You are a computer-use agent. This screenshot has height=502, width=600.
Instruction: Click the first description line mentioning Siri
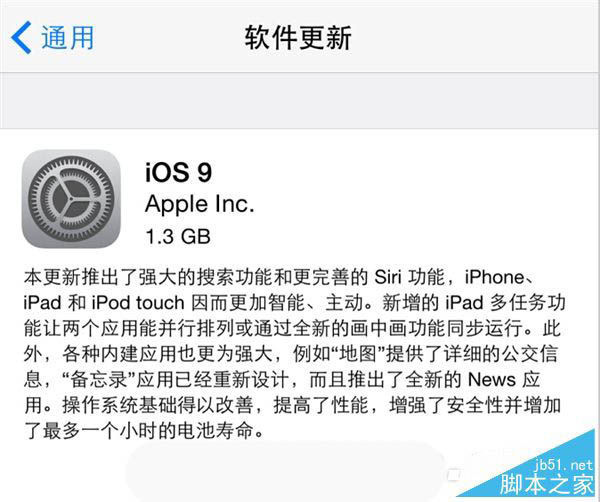[x=279, y=277]
